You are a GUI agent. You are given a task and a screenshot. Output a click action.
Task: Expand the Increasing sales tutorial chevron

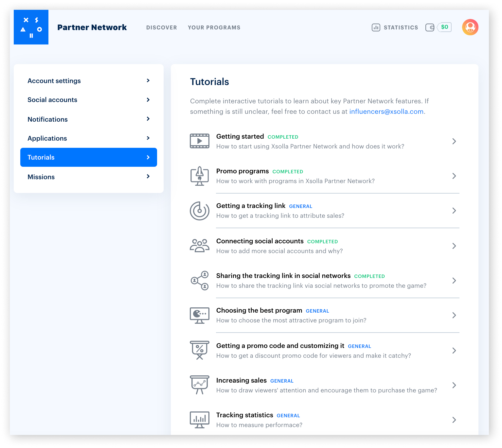(x=454, y=385)
